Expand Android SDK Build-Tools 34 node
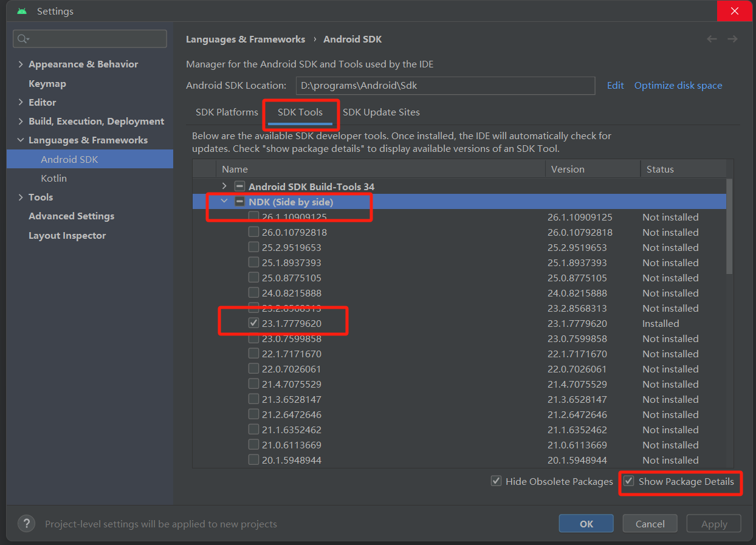This screenshot has width=756, height=545. pos(224,187)
